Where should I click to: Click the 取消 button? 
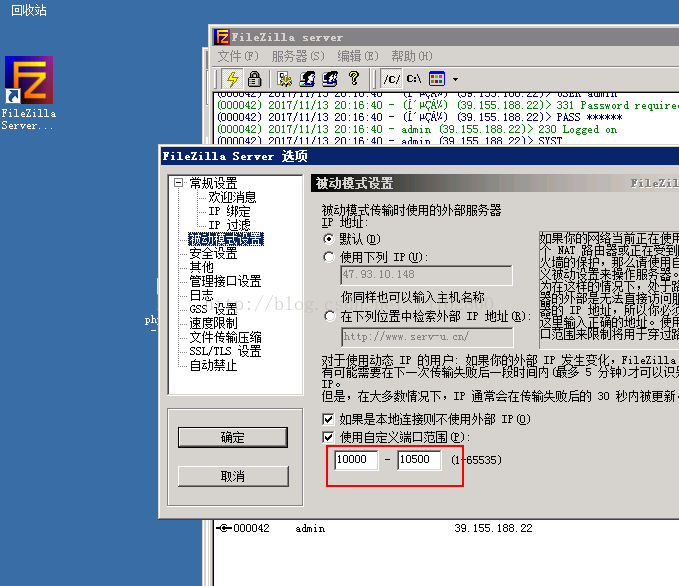(x=233, y=476)
